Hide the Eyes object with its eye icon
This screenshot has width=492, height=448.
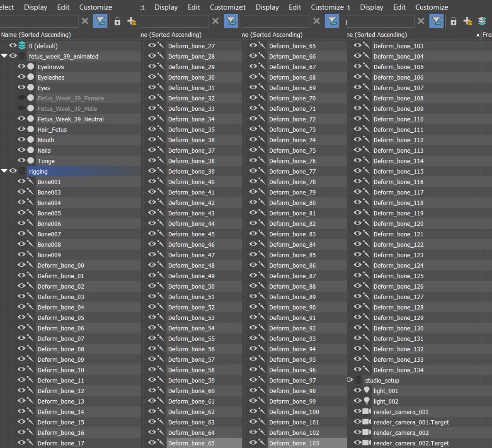click(x=21, y=87)
